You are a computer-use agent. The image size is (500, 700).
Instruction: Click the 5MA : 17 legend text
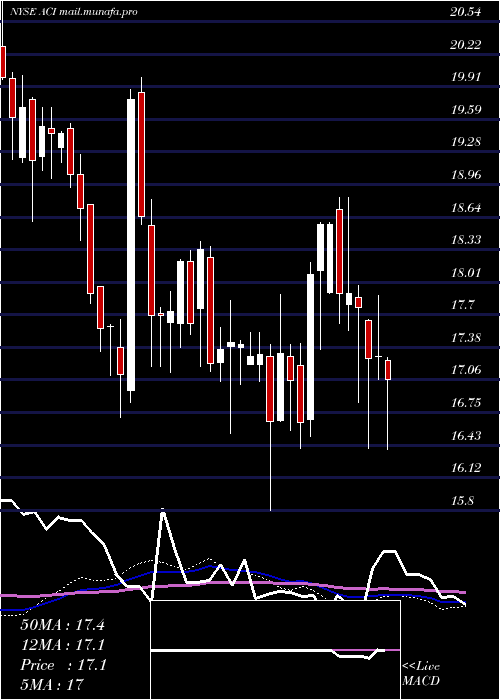(52, 685)
